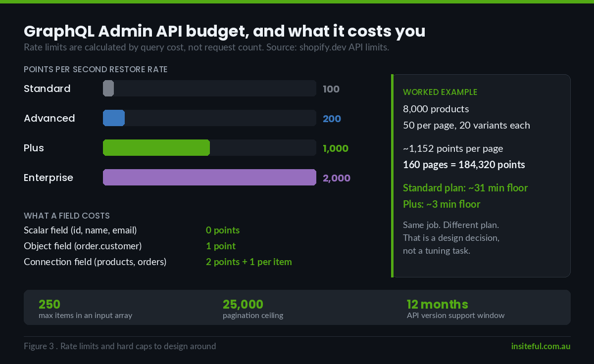
Task: Click 'API version support window' caption
Action: [456, 316]
